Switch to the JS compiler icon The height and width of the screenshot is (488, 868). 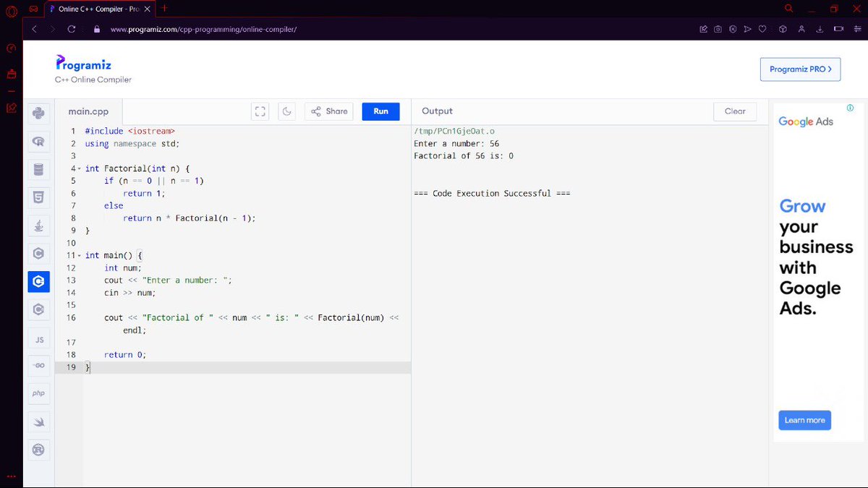click(38, 338)
